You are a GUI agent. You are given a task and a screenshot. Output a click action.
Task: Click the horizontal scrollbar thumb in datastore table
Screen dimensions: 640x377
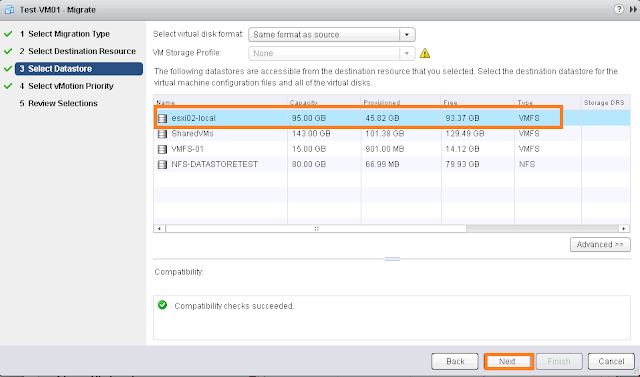[x=316, y=228]
